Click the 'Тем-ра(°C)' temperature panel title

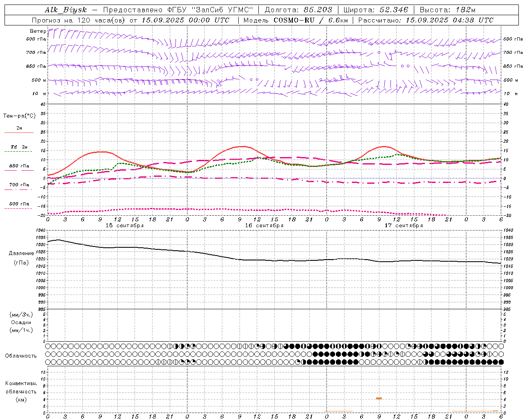pyautogui.click(x=19, y=116)
